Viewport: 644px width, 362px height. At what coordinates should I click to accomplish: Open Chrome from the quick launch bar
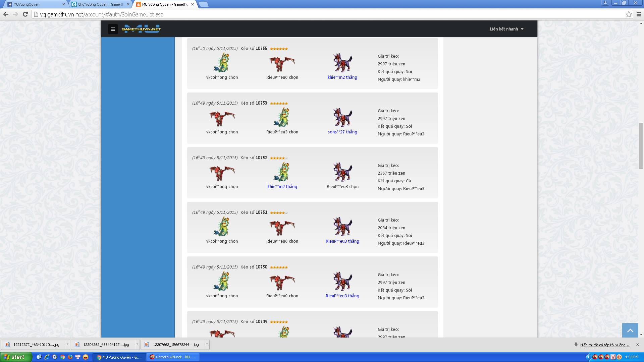coord(62,357)
